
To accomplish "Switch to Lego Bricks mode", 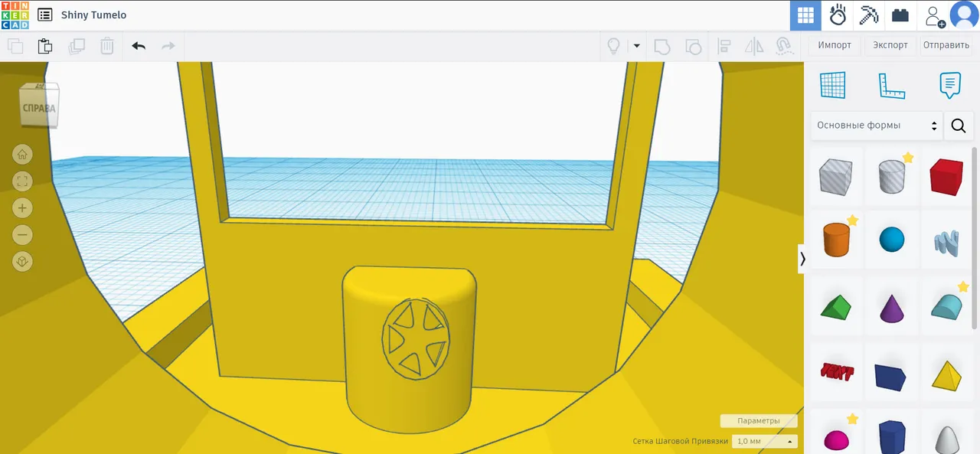I will [x=900, y=15].
